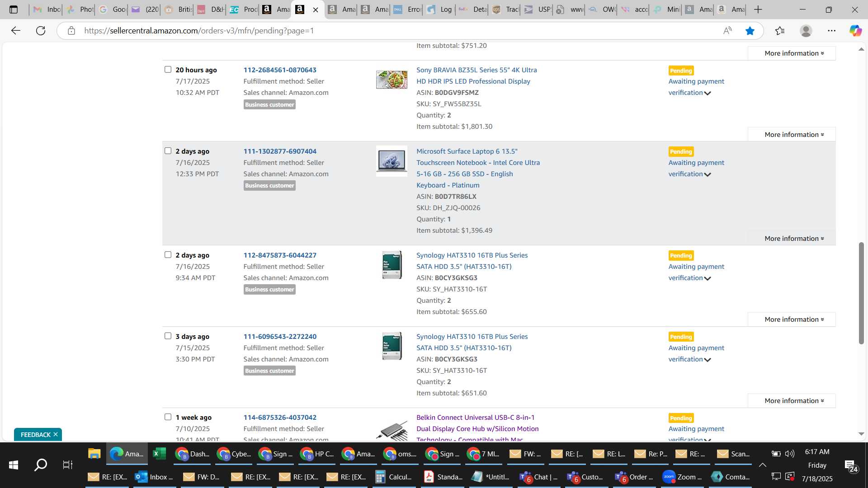
Task: Switch to the Google tab
Action: [x=113, y=9]
